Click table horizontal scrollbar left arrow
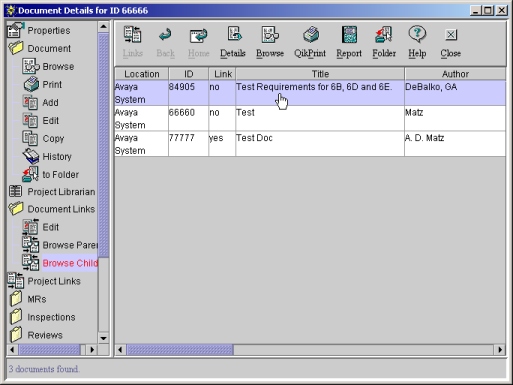Image resolution: width=513 pixels, height=385 pixels. click(x=120, y=350)
